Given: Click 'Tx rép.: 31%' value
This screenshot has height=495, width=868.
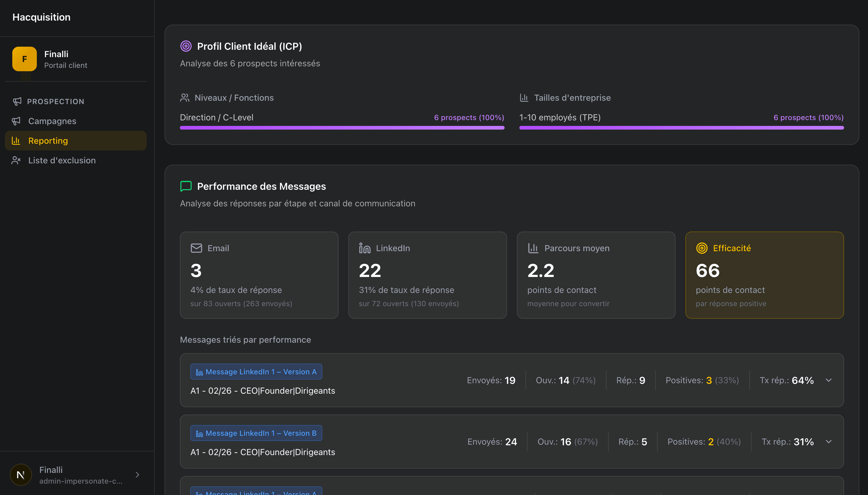Looking at the screenshot, I should click(788, 441).
